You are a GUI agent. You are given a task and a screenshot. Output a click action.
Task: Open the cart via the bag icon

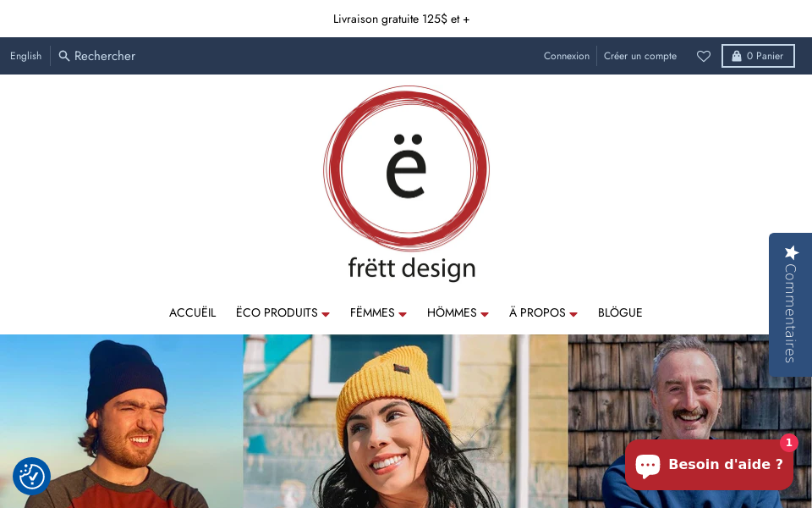737,56
